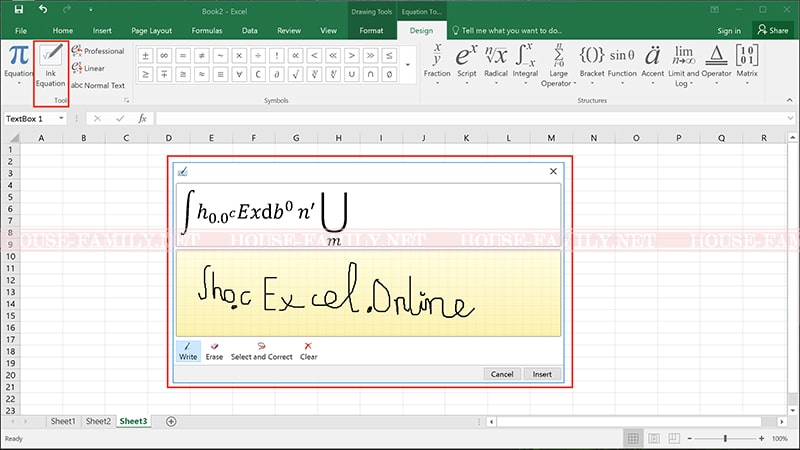The image size is (800, 450).
Task: Insert the empty set symbol
Action: [x=389, y=74]
